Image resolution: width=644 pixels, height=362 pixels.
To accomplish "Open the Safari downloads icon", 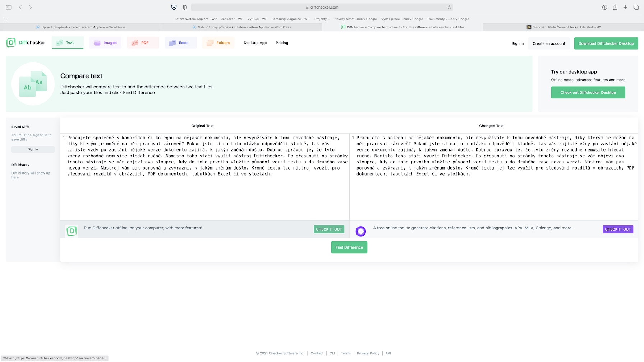I will coord(605,7).
